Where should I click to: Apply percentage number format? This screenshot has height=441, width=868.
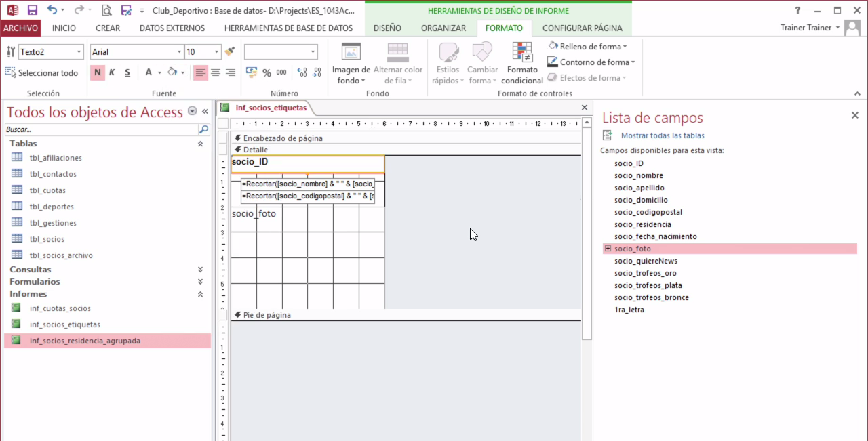(x=269, y=70)
